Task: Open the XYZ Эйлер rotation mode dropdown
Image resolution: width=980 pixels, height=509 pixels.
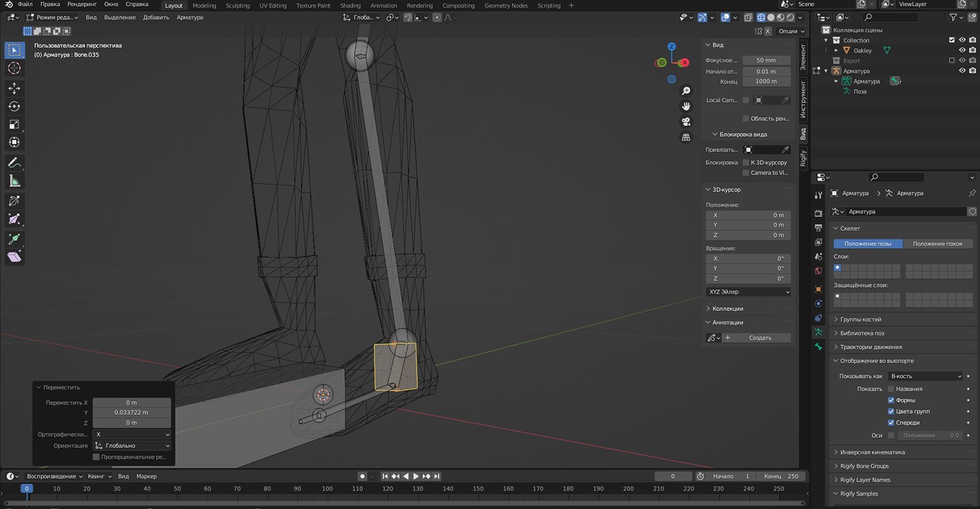Action: pyautogui.click(x=748, y=292)
